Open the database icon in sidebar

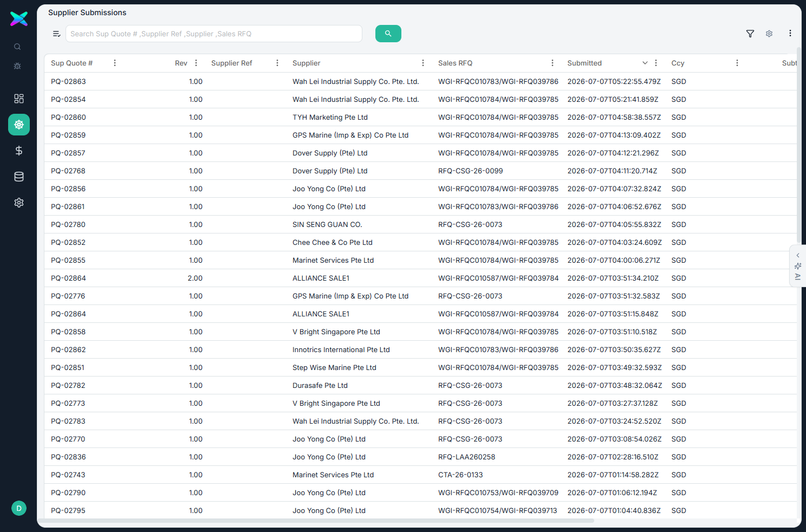(x=19, y=177)
